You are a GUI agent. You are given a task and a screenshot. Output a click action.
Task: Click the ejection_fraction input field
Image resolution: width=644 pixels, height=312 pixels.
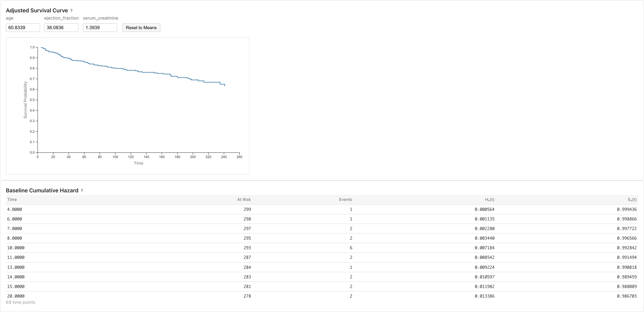pyautogui.click(x=61, y=28)
